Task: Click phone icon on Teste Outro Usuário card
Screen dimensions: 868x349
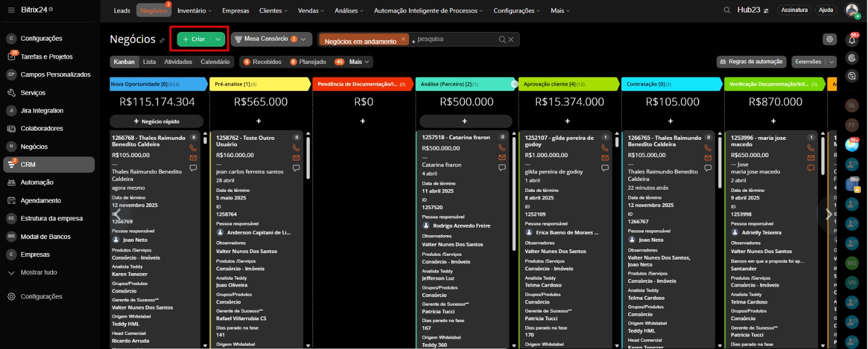Action: 296,148
